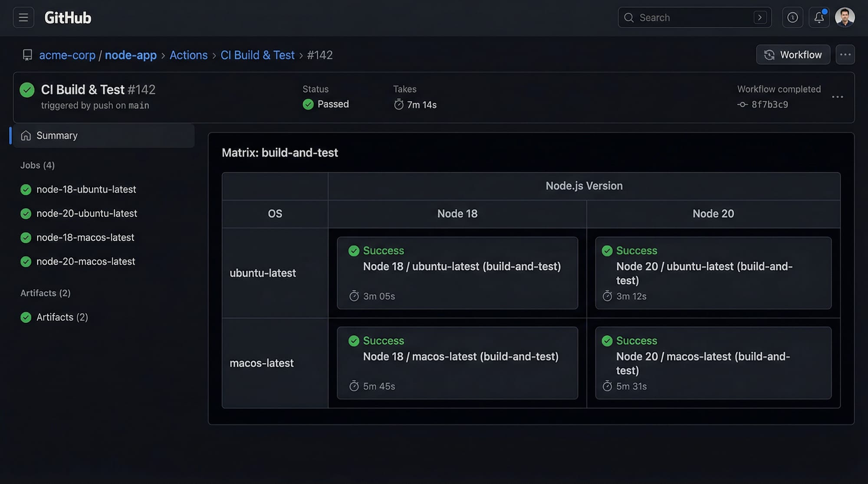Open the help icon in the top bar

click(792, 17)
